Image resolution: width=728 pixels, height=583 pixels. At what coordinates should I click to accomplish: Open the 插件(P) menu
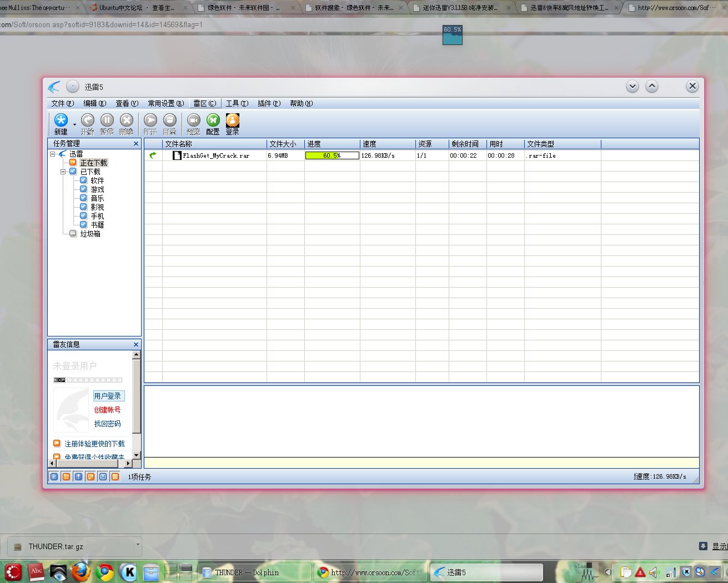269,103
